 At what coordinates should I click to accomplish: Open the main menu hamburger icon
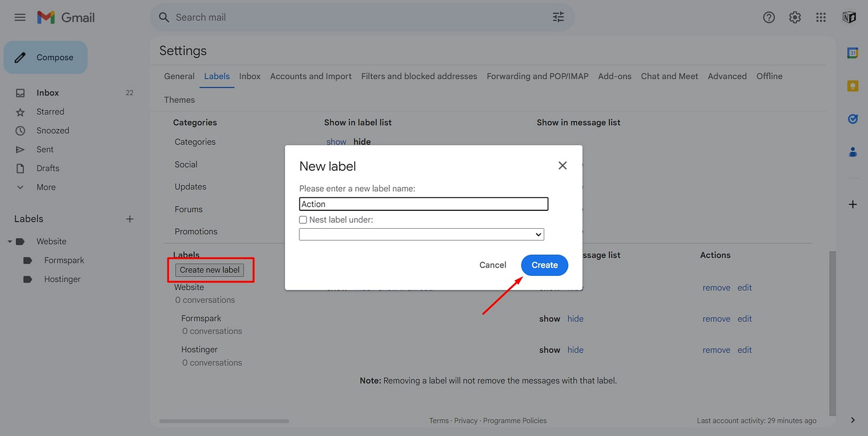20,17
